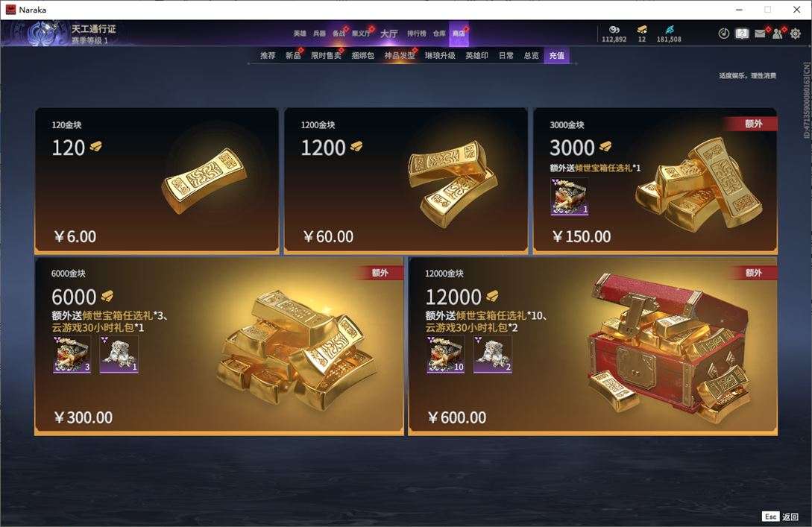Click the blue feather currency icon
The height and width of the screenshot is (527, 812).
point(670,30)
